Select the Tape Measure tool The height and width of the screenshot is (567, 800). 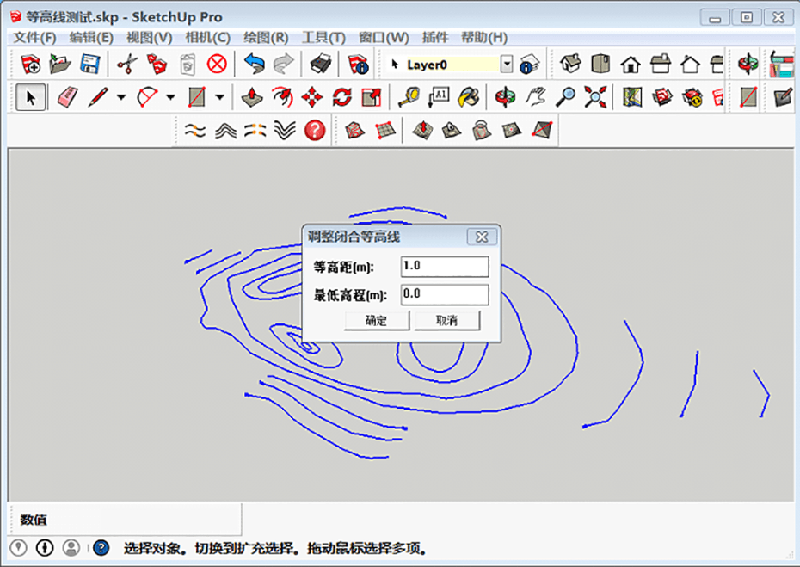408,97
